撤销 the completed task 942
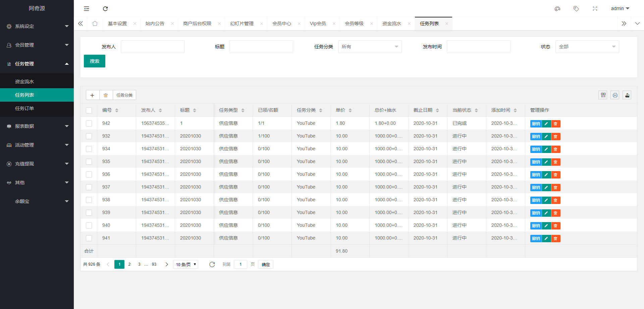The height and width of the screenshot is (309, 644). (x=535, y=123)
